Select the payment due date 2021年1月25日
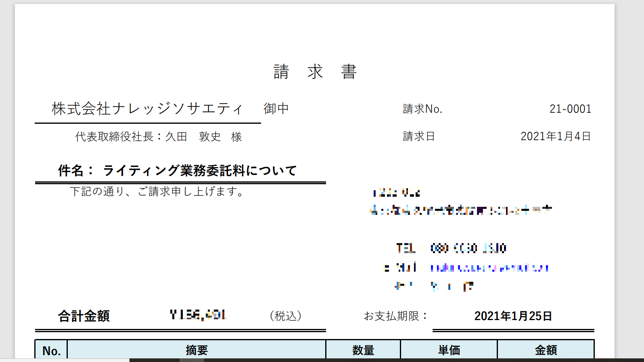This screenshot has height=362, width=644. [x=513, y=316]
